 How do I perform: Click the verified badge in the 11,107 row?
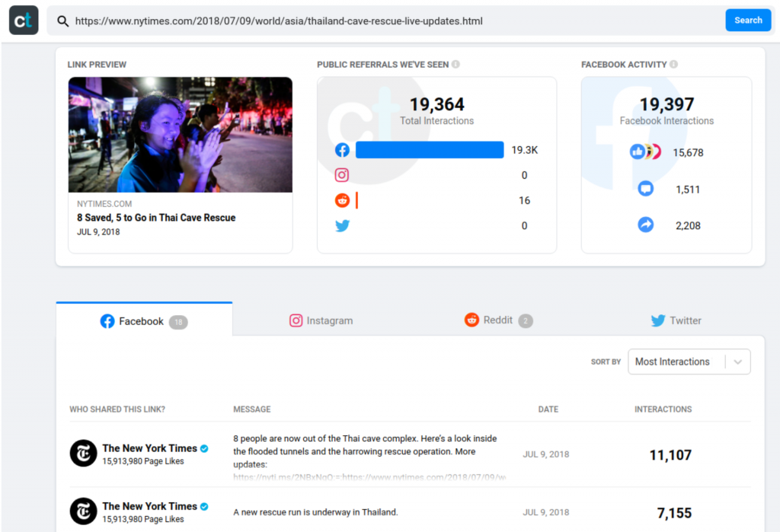tap(204, 448)
